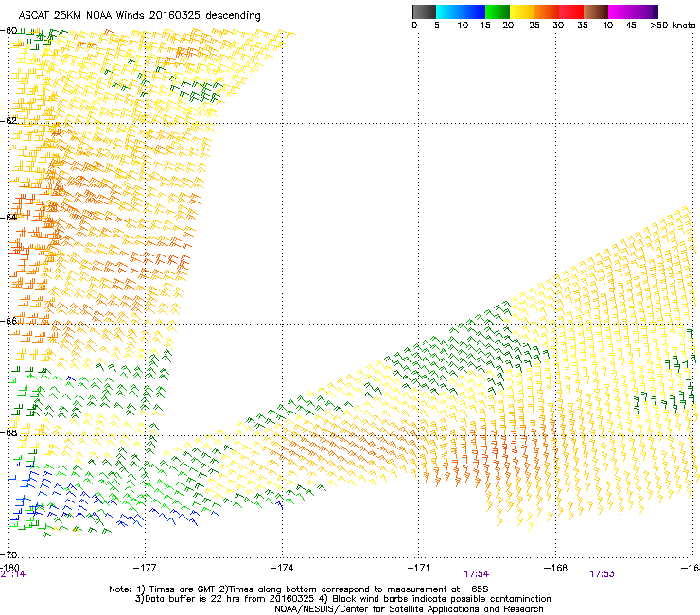The height and width of the screenshot is (615, 700).
Task: Click the '>50 knots' legend label
Action: pos(673,26)
